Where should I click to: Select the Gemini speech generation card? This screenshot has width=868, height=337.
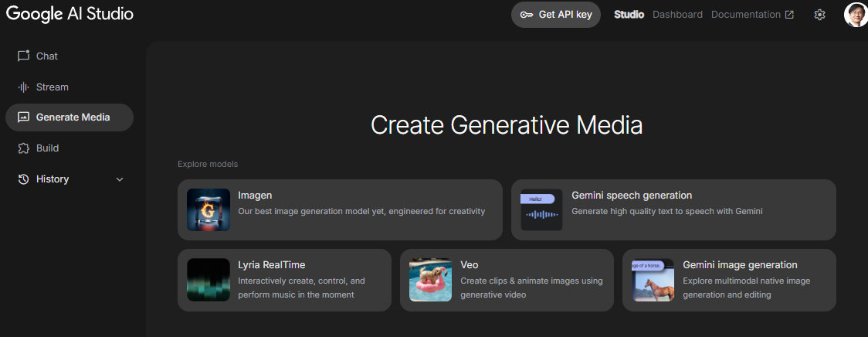673,209
